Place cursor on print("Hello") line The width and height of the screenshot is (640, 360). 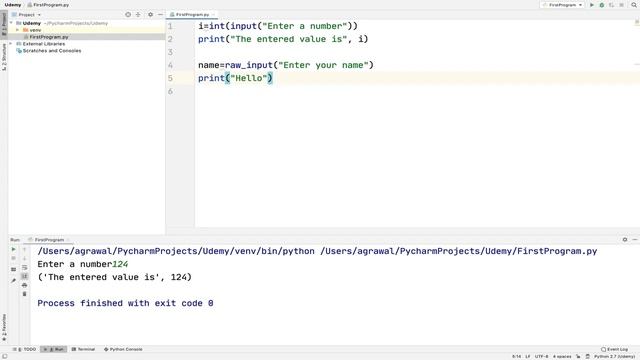(235, 78)
